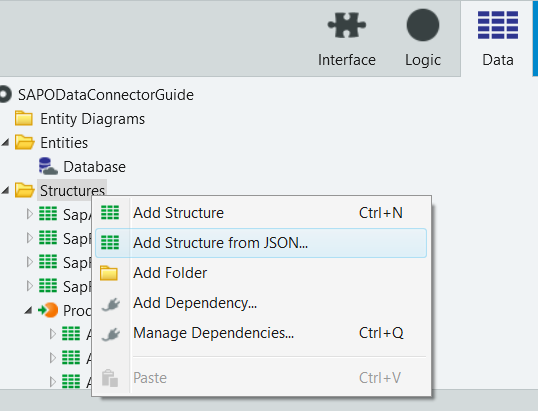Select the Entity Diagrams tree item

pyautogui.click(x=92, y=119)
